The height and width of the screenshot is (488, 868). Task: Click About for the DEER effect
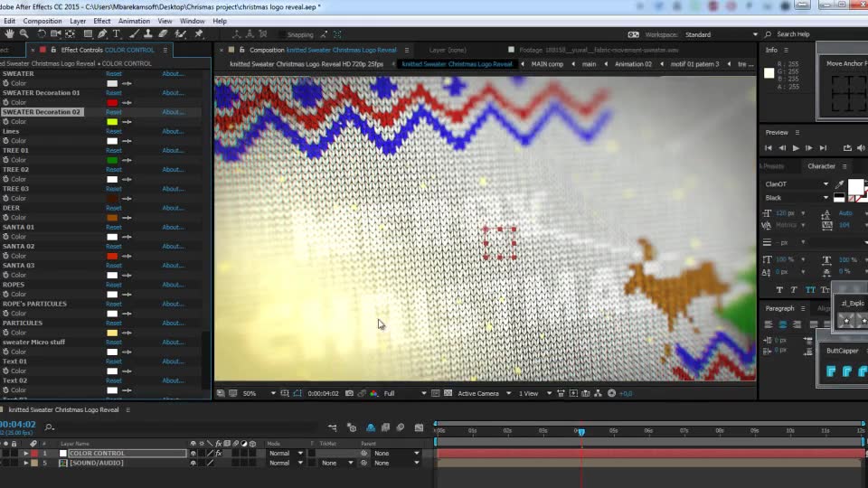(x=173, y=208)
